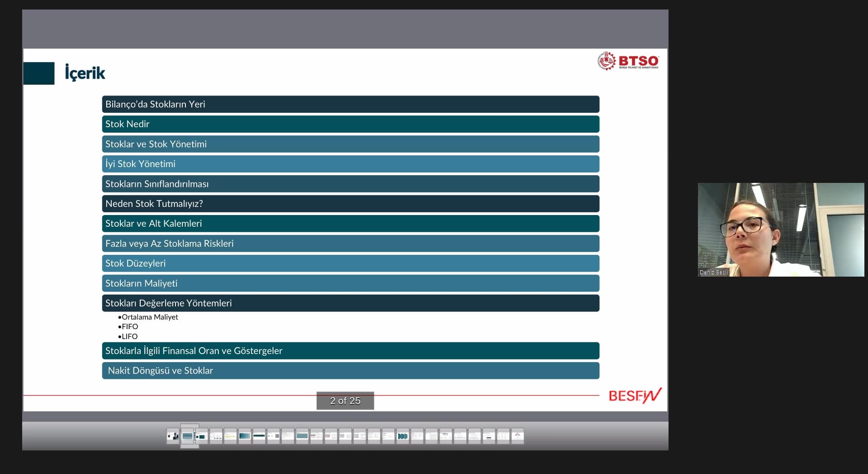Click the FIFO bullet item
Screen dimensions: 868x474
(x=130, y=326)
